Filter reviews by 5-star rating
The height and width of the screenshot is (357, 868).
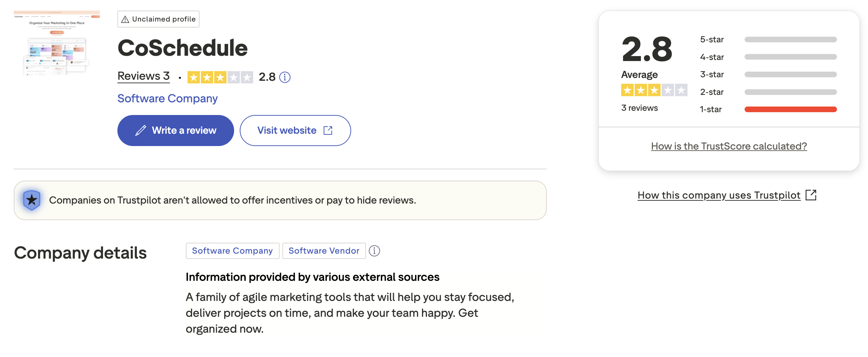coord(790,40)
